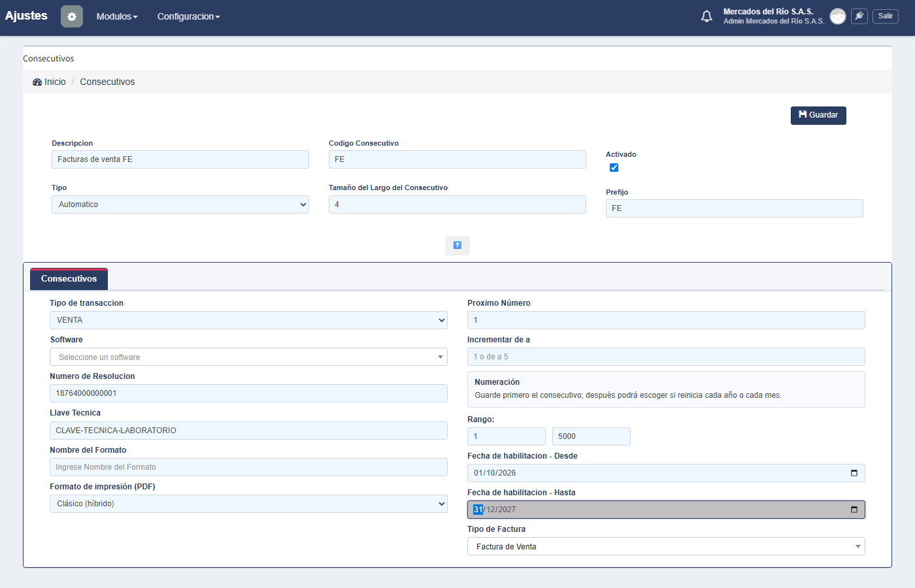Open Tipo de Factura dropdown
This screenshot has height=588, width=915.
click(666, 546)
